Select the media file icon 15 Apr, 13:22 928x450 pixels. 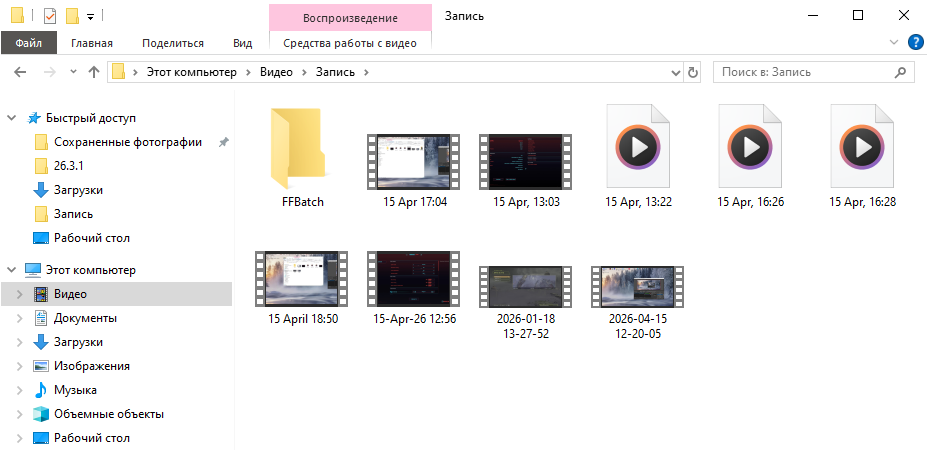coord(638,146)
